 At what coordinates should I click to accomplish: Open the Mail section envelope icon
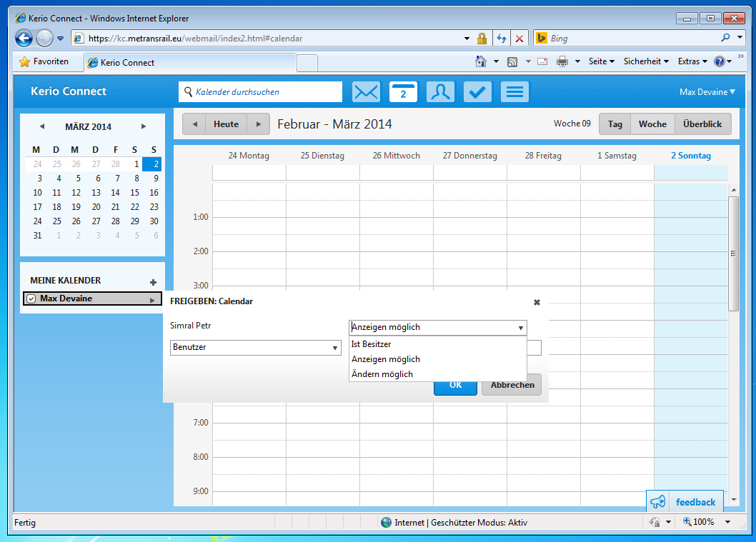tap(366, 91)
